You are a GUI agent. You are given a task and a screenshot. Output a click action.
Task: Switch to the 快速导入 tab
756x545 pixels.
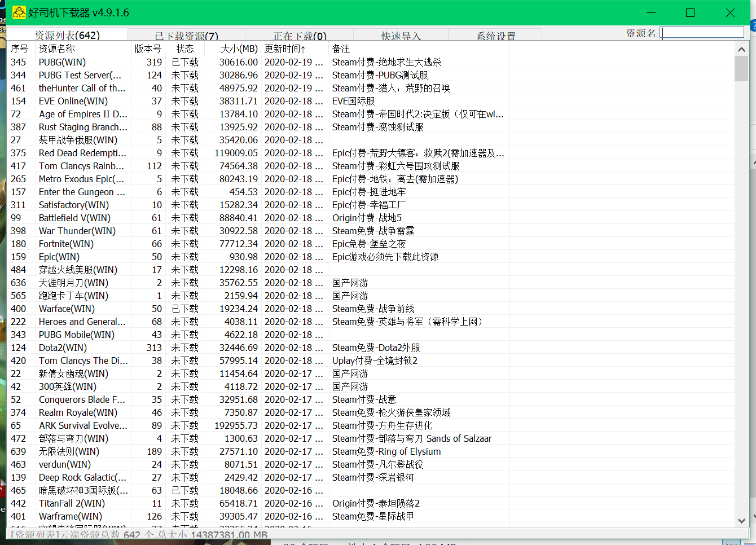(x=401, y=36)
